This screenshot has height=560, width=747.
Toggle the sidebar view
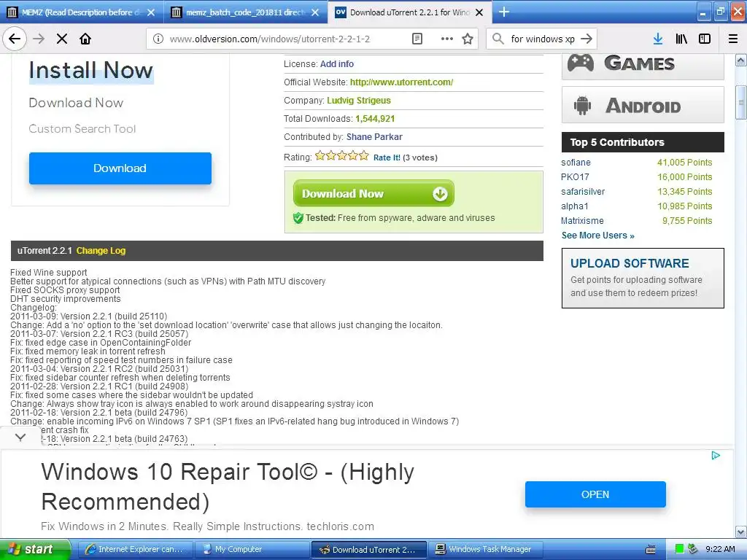point(705,39)
